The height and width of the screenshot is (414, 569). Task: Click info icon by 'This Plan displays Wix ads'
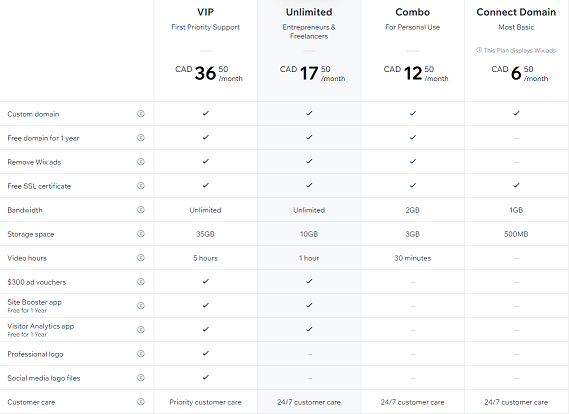(479, 50)
